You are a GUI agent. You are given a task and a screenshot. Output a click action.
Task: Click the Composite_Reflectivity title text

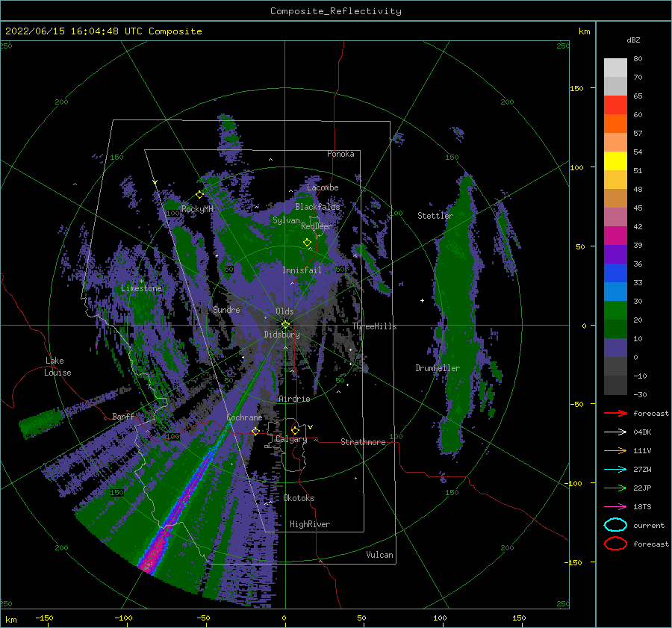click(x=336, y=11)
